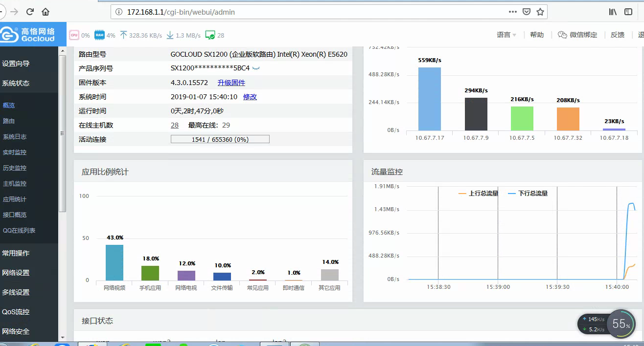
Task: Bookmark this page with the star icon
Action: (540, 12)
